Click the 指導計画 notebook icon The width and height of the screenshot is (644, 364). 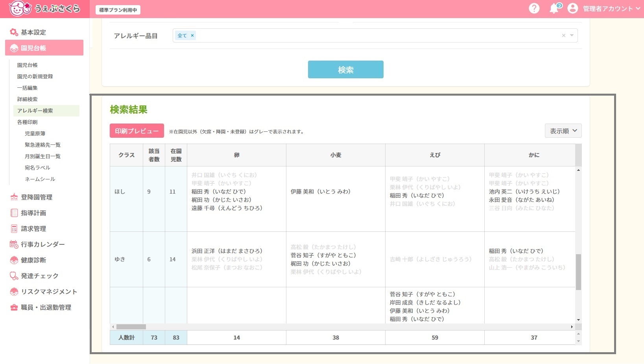point(14,213)
